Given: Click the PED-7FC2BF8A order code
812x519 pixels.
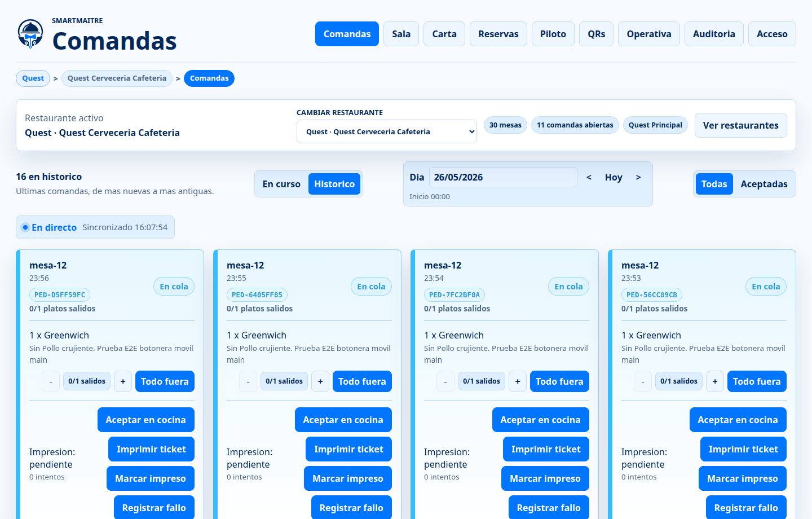Looking at the screenshot, I should click(454, 294).
